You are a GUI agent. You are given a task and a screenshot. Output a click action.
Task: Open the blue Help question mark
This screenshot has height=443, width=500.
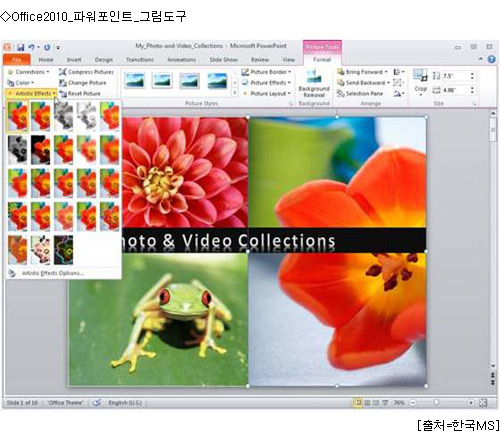pyautogui.click(x=491, y=59)
